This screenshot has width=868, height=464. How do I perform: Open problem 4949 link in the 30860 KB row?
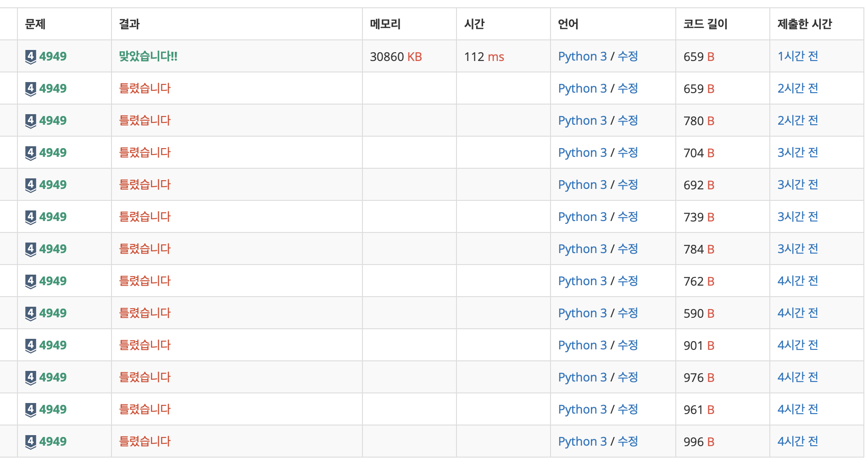(x=53, y=56)
